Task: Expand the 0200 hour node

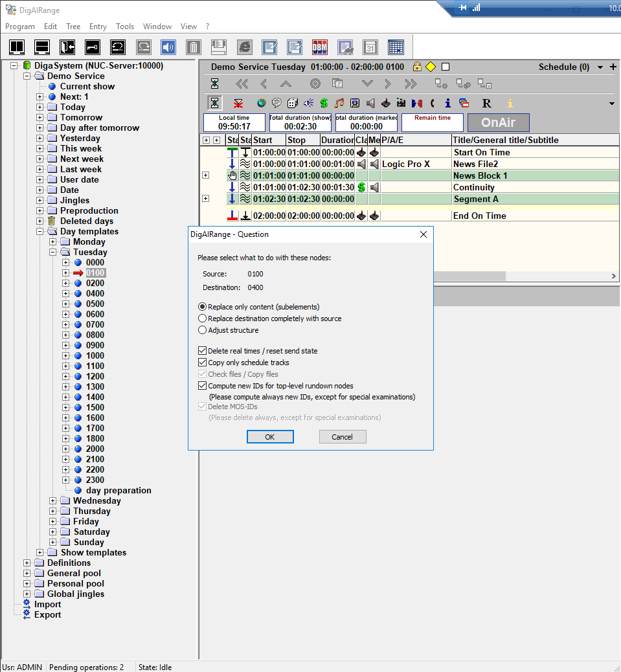Action: tap(65, 283)
